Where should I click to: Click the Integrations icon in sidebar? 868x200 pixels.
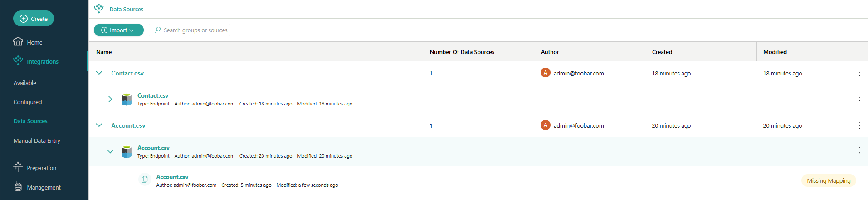click(18, 60)
